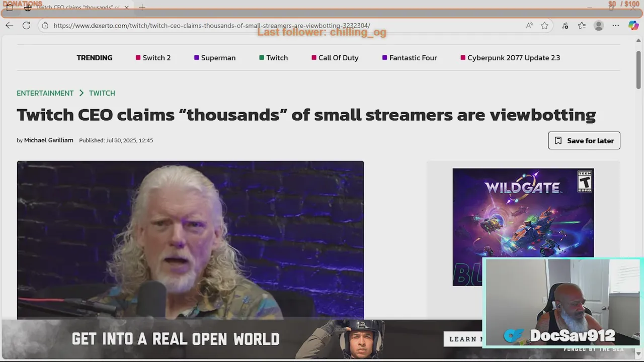Open a new browser tab
Screen dimensions: 644x362
[x=142, y=7]
